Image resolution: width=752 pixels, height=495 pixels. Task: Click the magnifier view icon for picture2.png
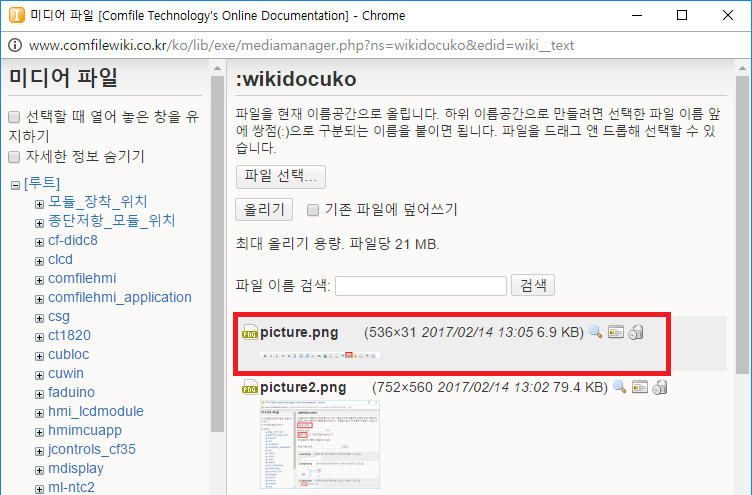click(x=619, y=387)
